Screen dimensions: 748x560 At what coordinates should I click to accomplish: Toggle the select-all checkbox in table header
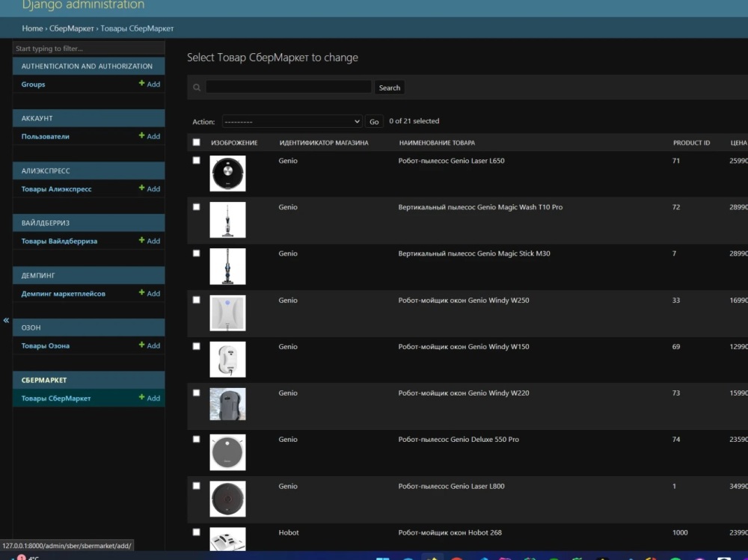197,142
